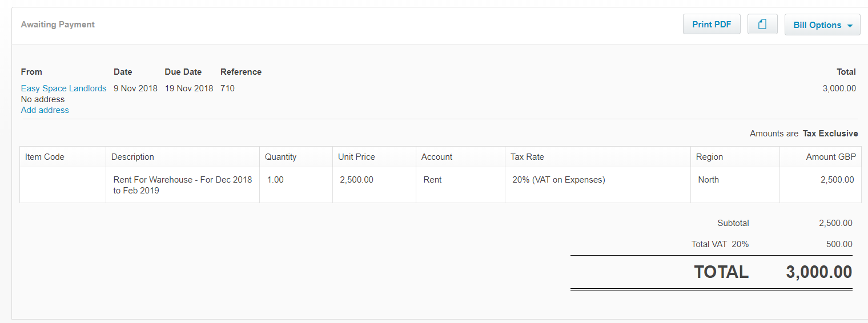Click the bill date 9 Nov 2018
Viewport: 868px width, 323px height.
pos(135,88)
